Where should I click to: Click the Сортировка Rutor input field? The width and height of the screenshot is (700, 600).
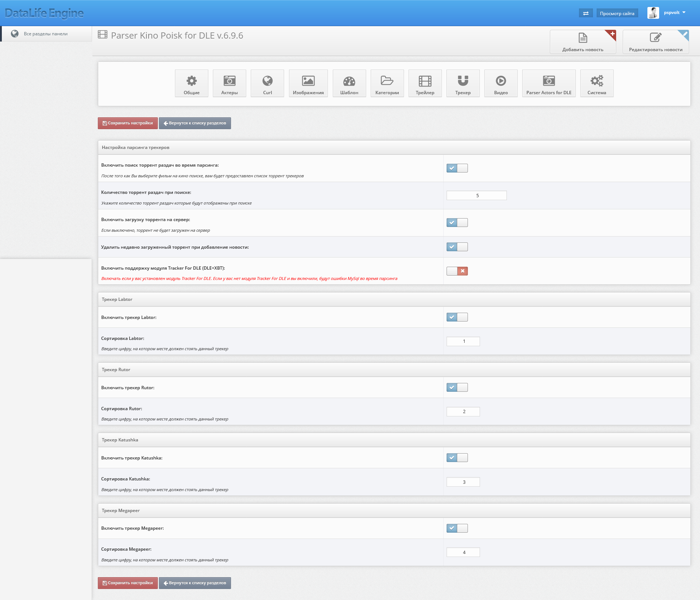[463, 412]
